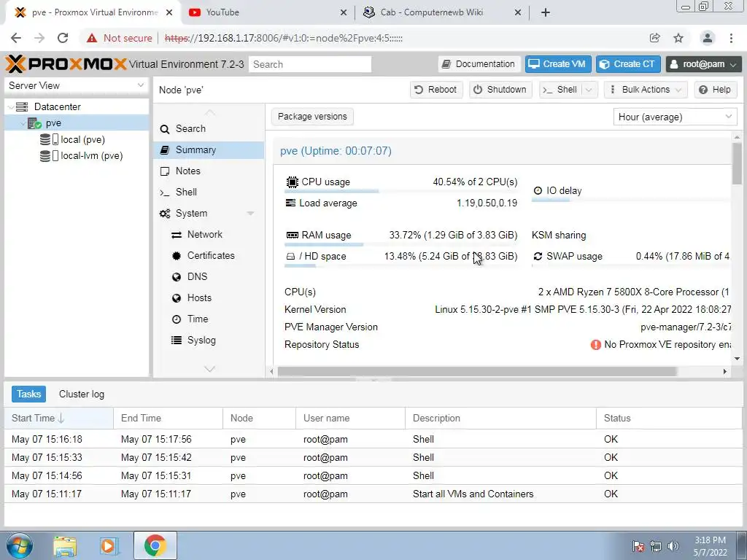Collapse the System menu group
Image resolution: width=747 pixels, height=560 pixels.
(251, 214)
